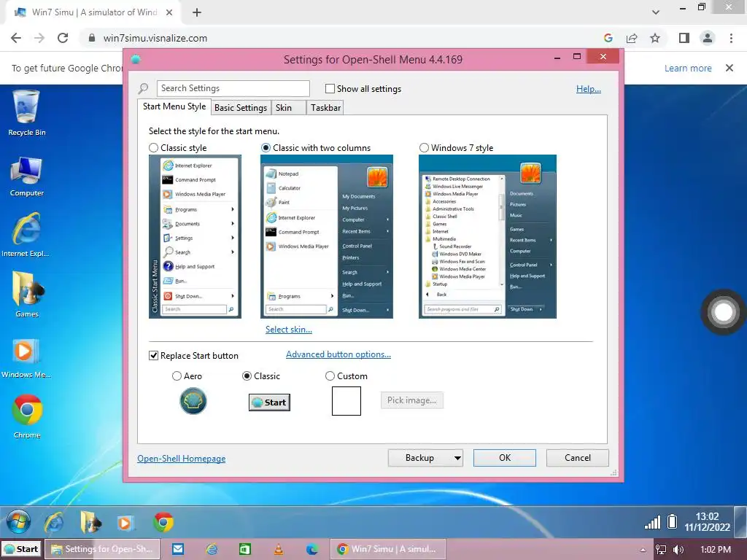
Task: Open Microsoft Edge on the taskbar
Action: point(312,549)
